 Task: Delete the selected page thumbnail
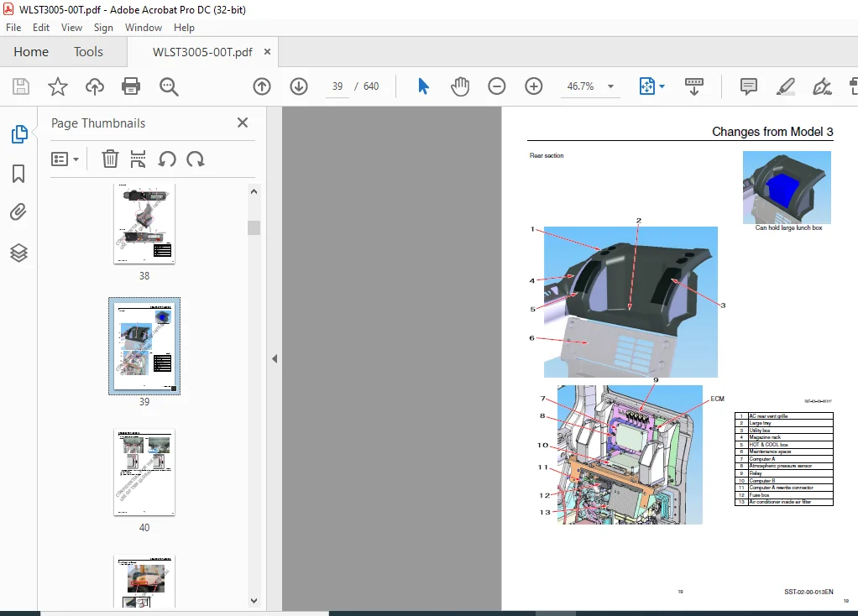pos(110,159)
